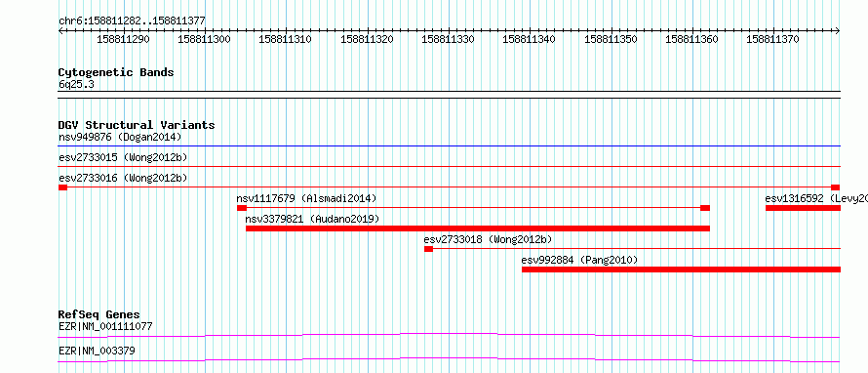Click the right red endpoint block of esv2733016
Viewport: 868px width, 373px height.
point(836,187)
